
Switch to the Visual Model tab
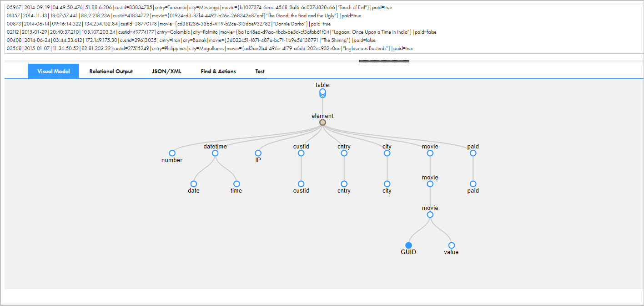tap(54, 71)
